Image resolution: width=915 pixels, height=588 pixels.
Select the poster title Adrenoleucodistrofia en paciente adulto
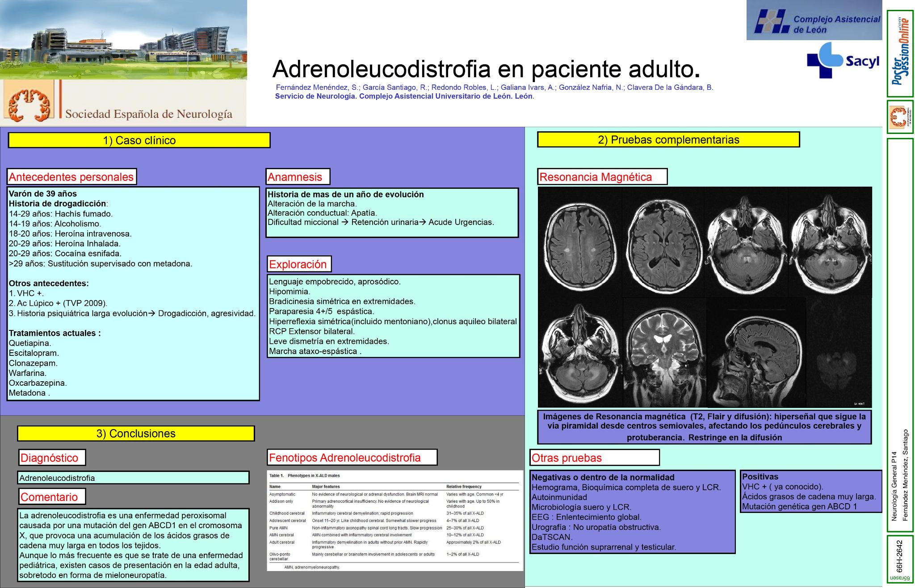(x=486, y=69)
